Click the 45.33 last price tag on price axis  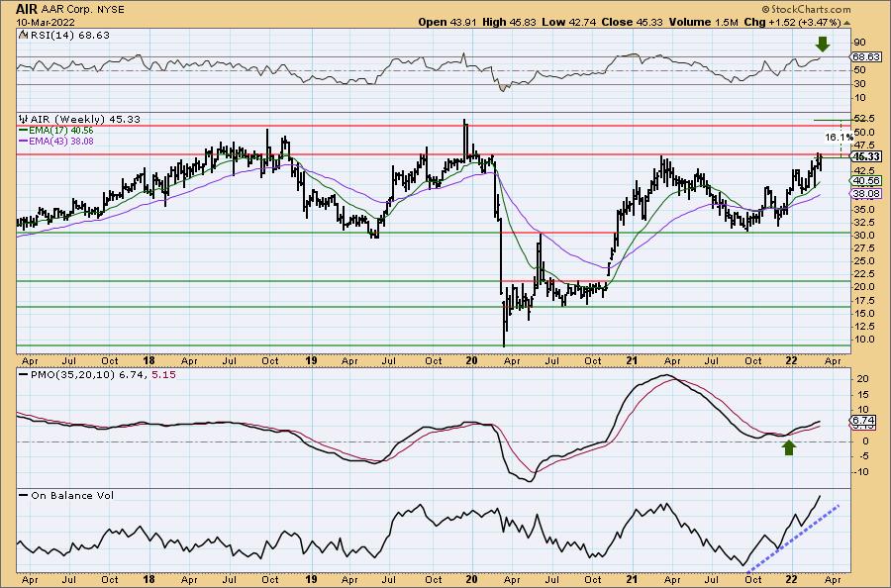[x=866, y=156]
